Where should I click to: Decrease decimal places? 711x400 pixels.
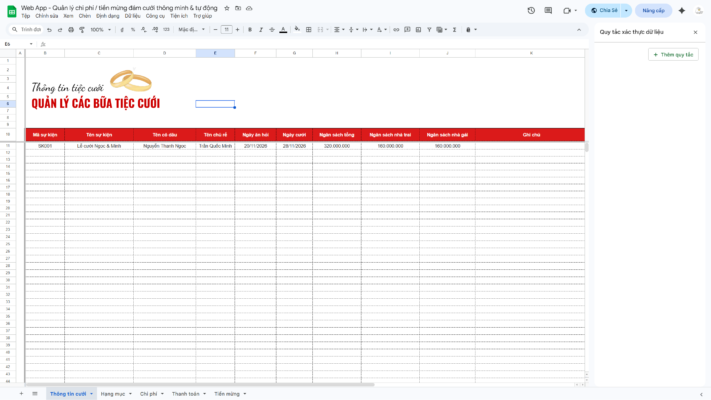(144, 29)
